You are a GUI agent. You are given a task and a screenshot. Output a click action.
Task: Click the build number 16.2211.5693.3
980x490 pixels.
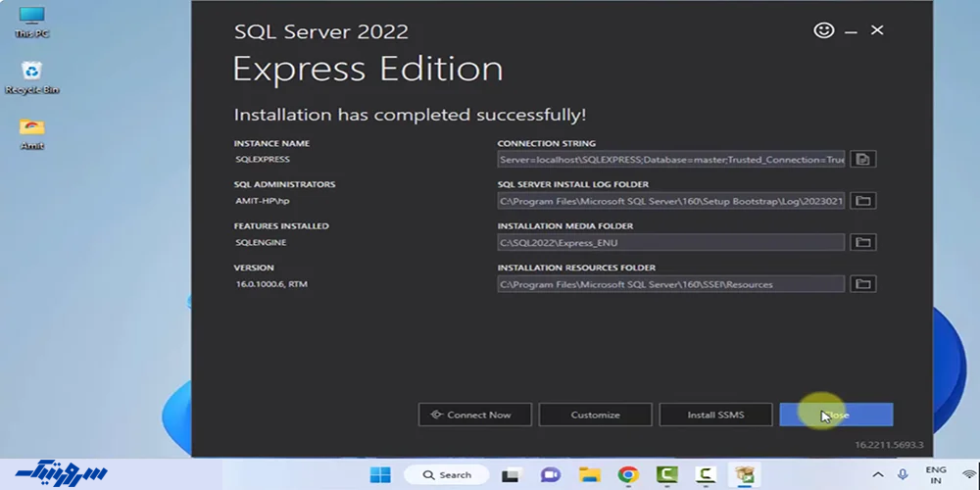889,445
